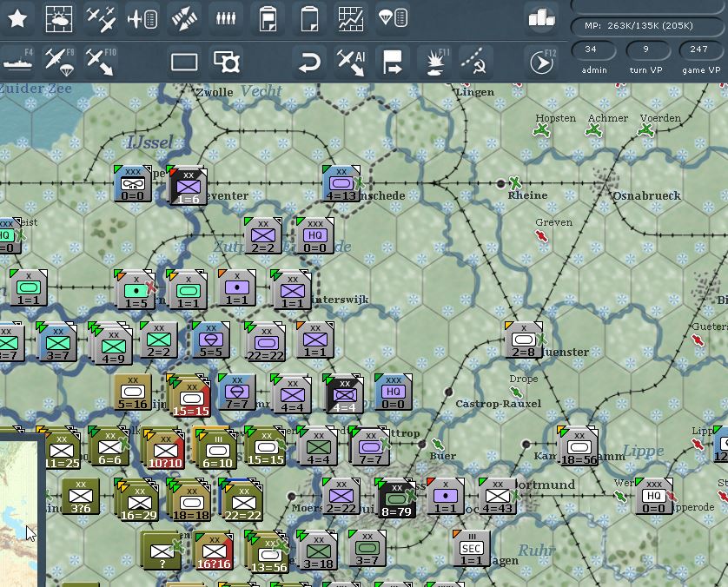Select the F4 naval ship mode
The width and height of the screenshot is (728, 587).
[x=17, y=61]
